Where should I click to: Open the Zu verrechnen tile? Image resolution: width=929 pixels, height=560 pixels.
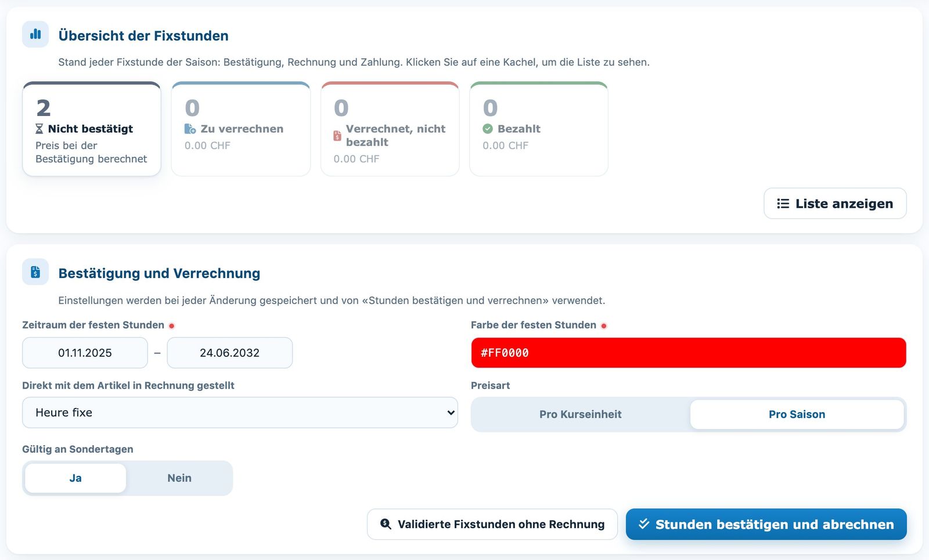pos(241,129)
